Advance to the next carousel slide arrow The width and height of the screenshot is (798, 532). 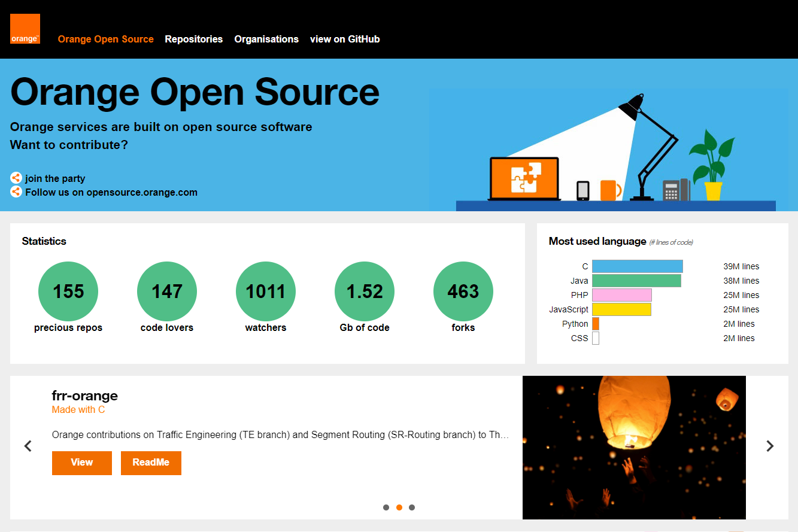pos(770,446)
